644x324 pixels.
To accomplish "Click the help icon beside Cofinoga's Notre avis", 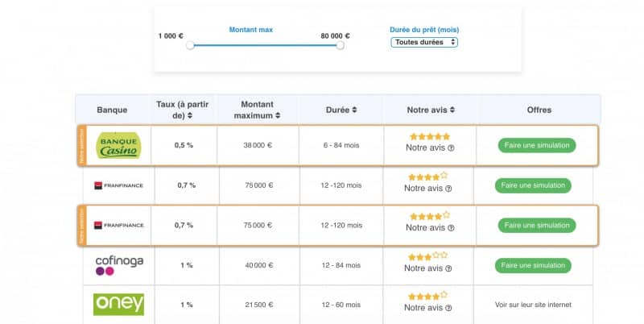I will click(448, 268).
